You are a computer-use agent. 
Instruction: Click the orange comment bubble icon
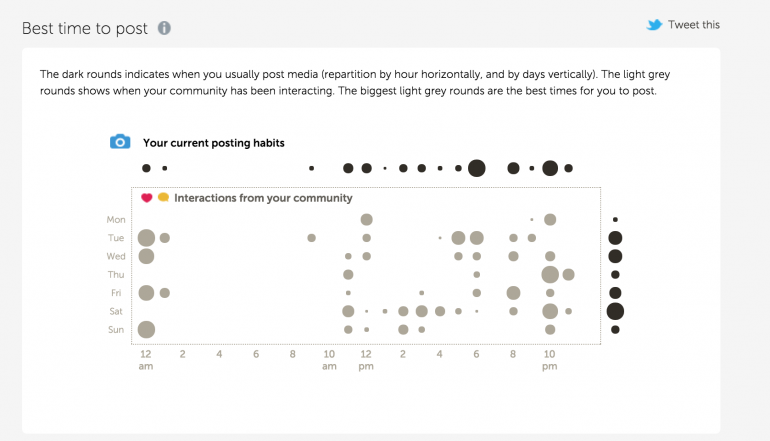[163, 198]
